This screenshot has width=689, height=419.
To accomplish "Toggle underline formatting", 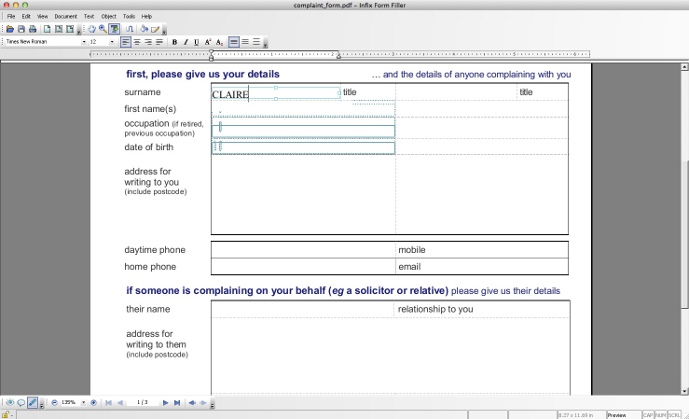I will [x=196, y=42].
